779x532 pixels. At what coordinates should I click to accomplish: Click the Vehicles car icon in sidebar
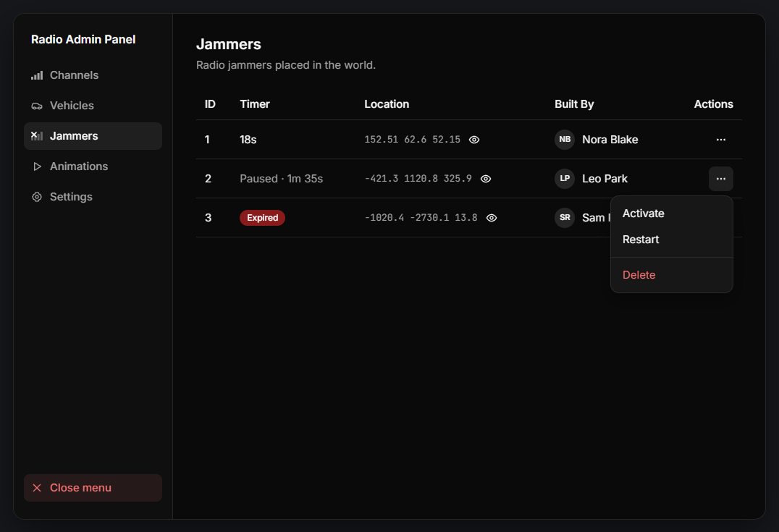pyautogui.click(x=37, y=106)
